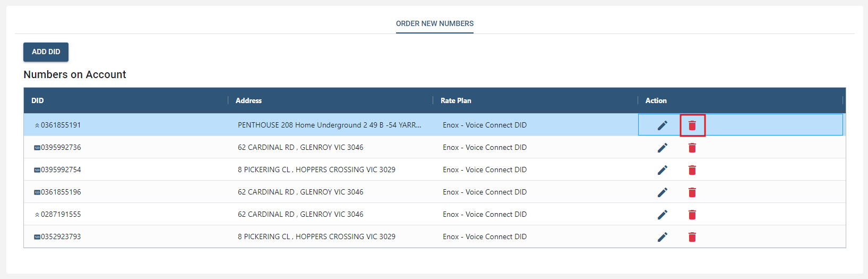Remove DID 0395992754 with trash icon

point(692,170)
